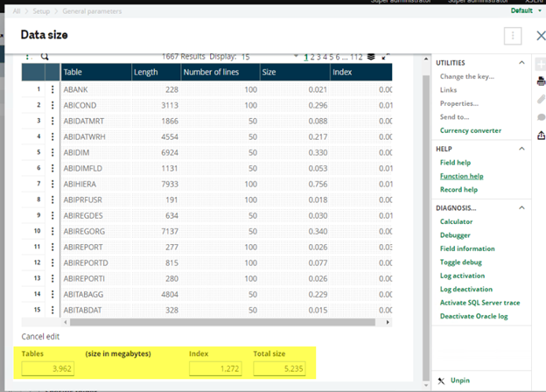Click the stacked layers icon beside pagination

(371, 57)
